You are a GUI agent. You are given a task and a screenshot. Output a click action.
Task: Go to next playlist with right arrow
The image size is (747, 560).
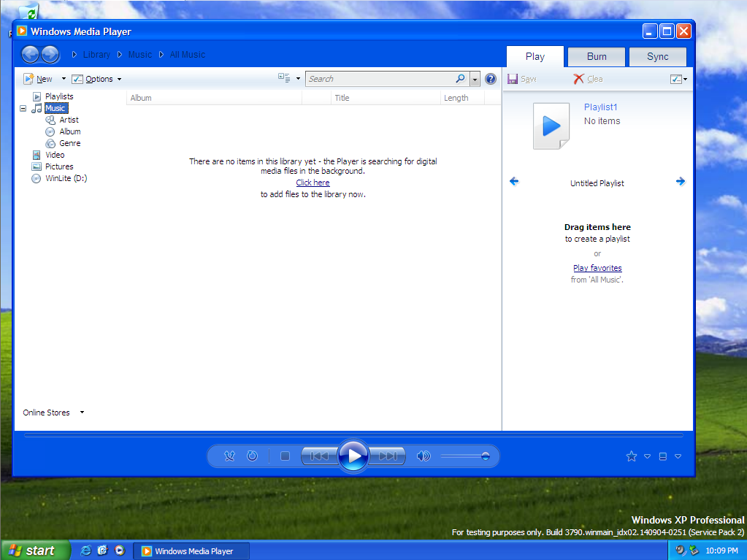[681, 181]
